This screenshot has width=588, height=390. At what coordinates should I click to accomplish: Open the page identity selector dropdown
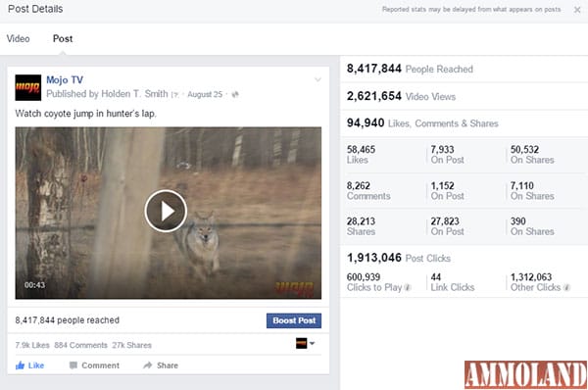305,343
